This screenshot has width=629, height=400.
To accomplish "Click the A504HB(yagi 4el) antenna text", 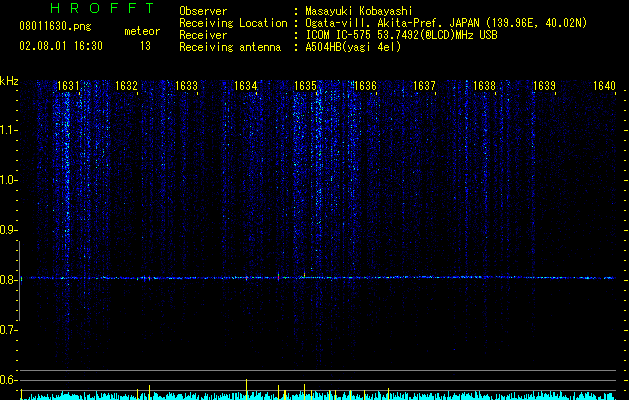I will (x=353, y=47).
